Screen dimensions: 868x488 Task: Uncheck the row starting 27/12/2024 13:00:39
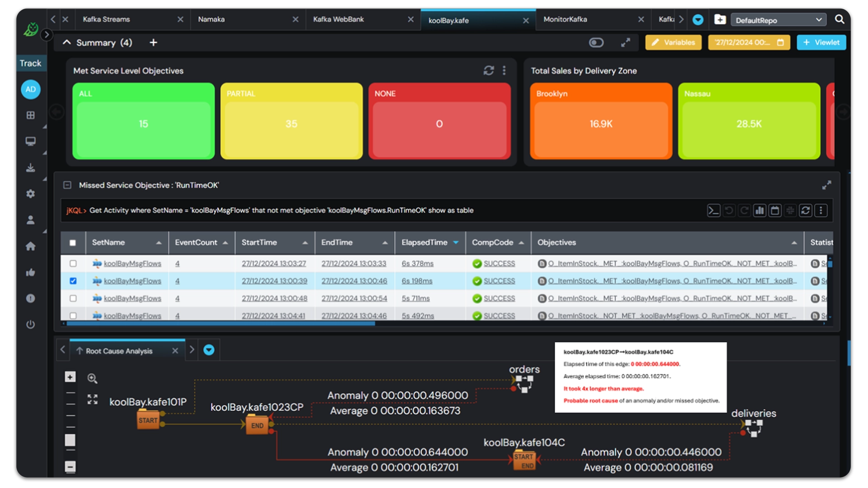(x=73, y=281)
